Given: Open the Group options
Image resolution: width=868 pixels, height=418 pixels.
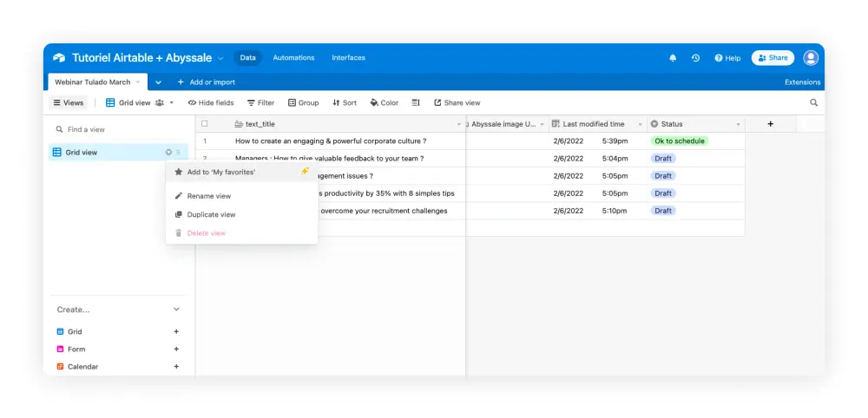Looking at the screenshot, I should [x=303, y=103].
